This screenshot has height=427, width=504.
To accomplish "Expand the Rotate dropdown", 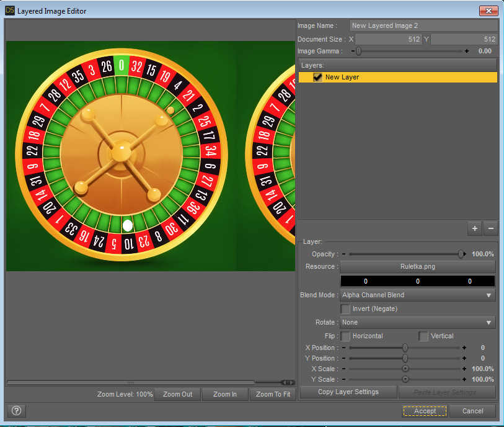I will [417, 323].
